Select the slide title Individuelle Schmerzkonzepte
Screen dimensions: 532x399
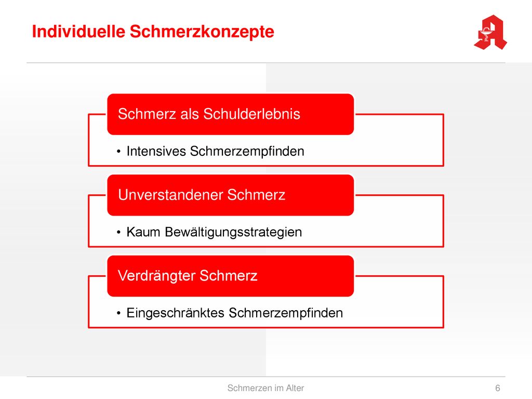[x=153, y=32]
